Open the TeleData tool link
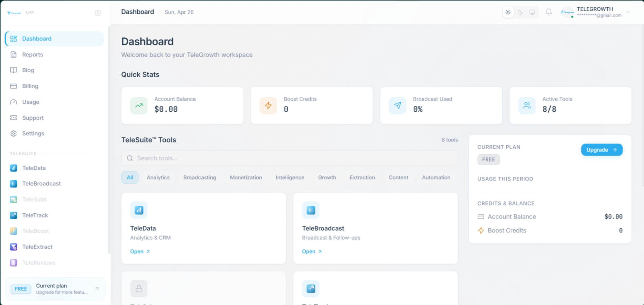This screenshot has height=305, width=644. click(x=140, y=251)
